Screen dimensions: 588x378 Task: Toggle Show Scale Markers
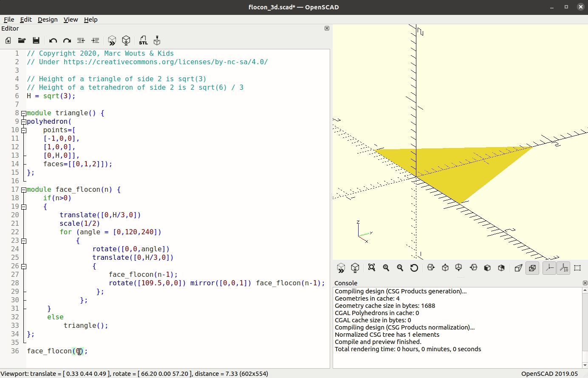563,268
